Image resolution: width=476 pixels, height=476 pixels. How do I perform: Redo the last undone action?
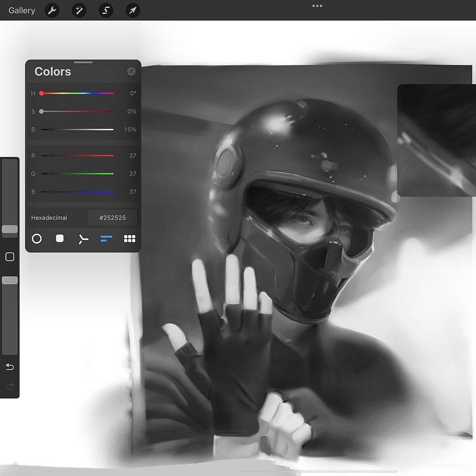pyautogui.click(x=10, y=386)
